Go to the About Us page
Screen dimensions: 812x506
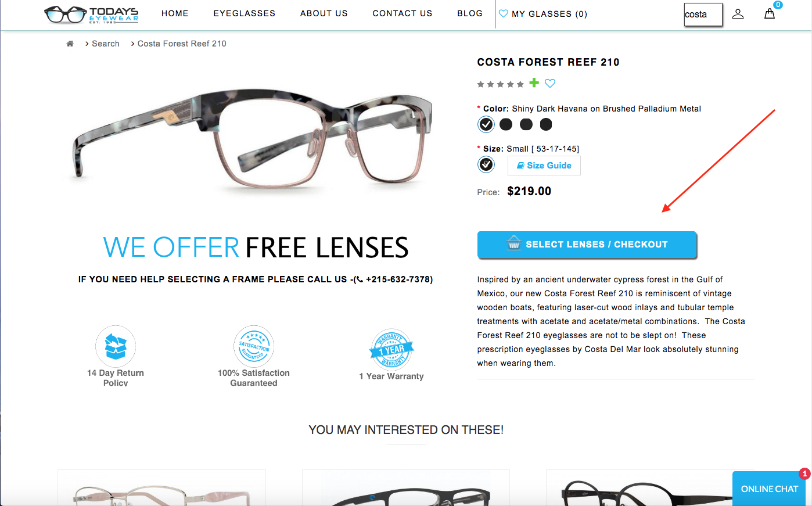[x=324, y=13]
